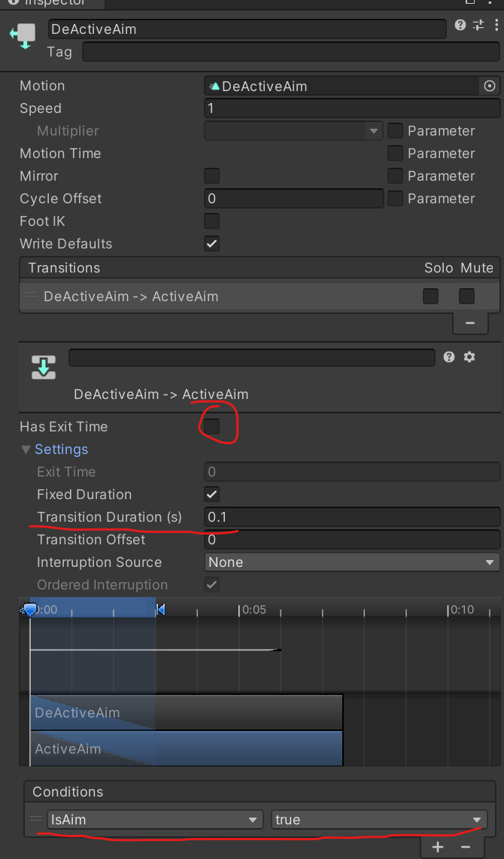
Task: Open state help reference icon
Action: tap(460, 26)
